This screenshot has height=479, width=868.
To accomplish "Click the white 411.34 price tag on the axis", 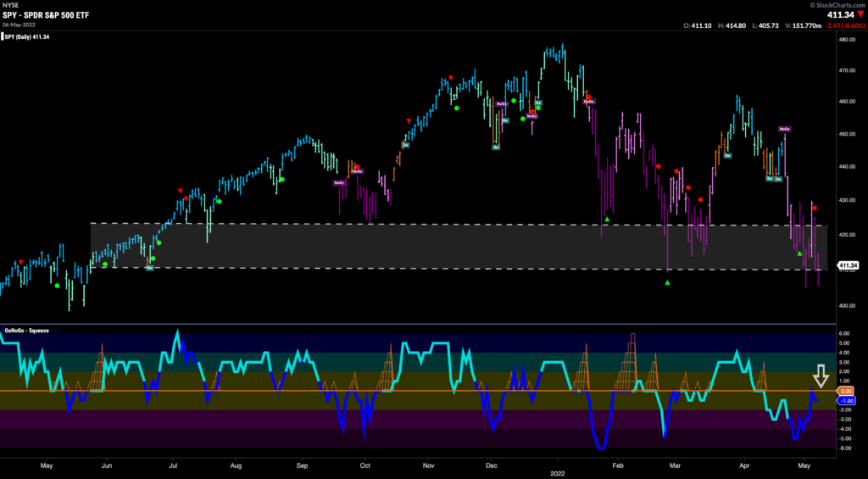I will point(846,265).
